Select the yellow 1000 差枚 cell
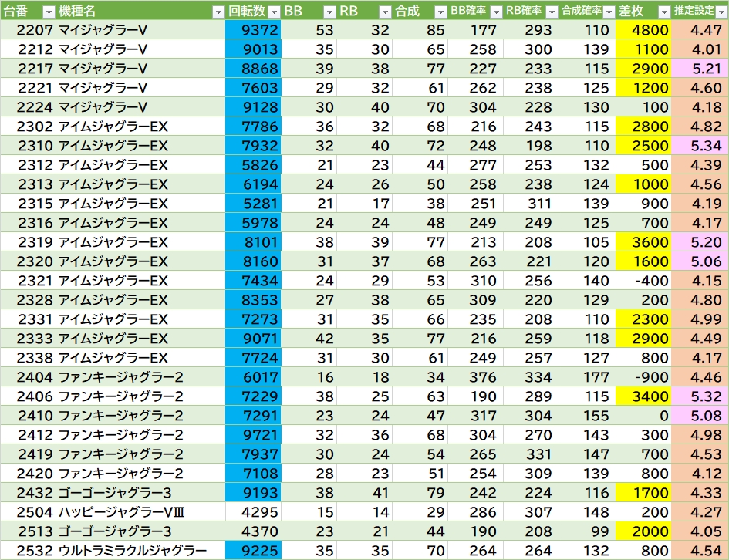The height and width of the screenshot is (560, 729). [643, 184]
